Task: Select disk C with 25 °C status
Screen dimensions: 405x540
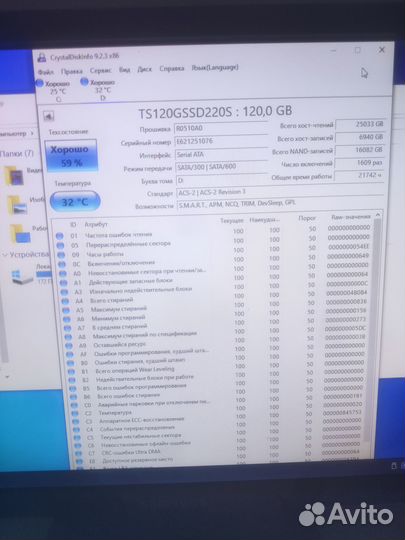Action: click(x=54, y=91)
